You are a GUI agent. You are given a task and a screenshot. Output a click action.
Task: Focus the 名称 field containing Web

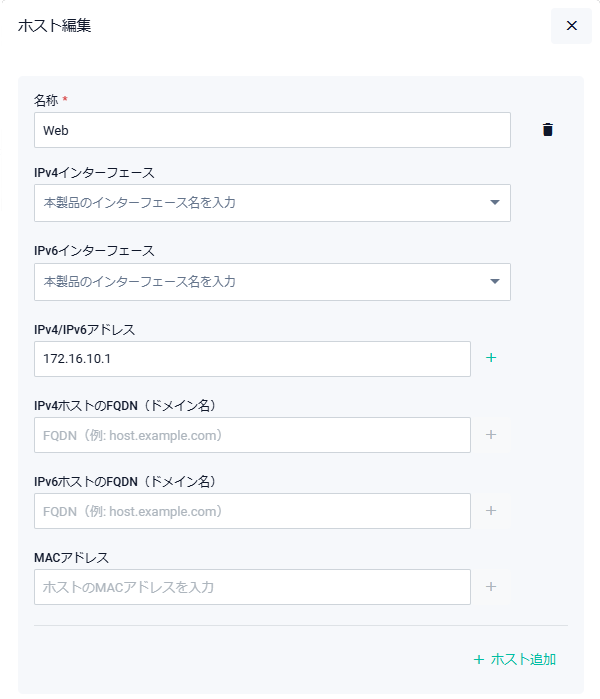point(272,130)
